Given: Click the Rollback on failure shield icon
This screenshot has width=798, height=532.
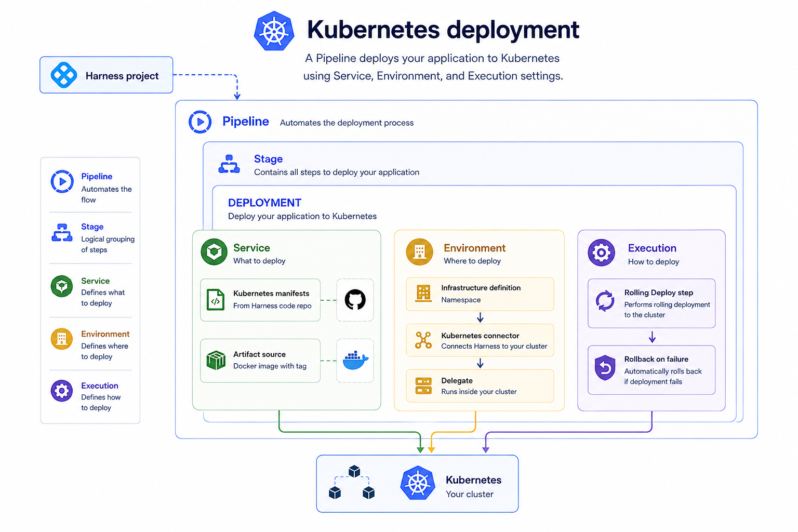Looking at the screenshot, I should [x=605, y=368].
